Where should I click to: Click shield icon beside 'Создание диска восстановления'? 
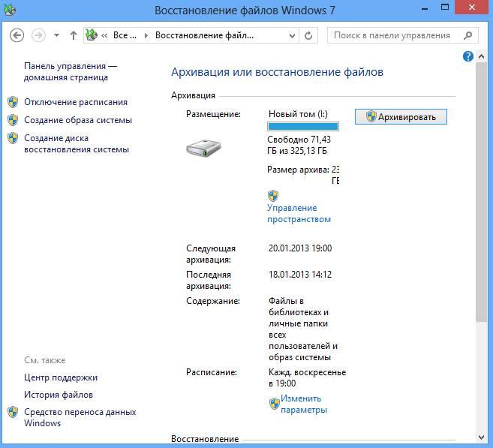[13, 137]
